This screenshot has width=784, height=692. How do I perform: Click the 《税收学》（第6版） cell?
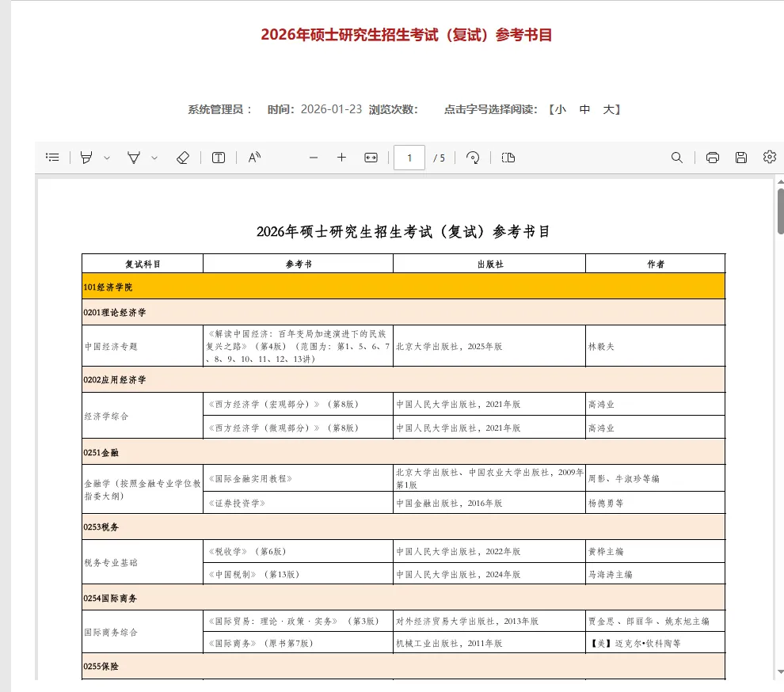click(298, 551)
